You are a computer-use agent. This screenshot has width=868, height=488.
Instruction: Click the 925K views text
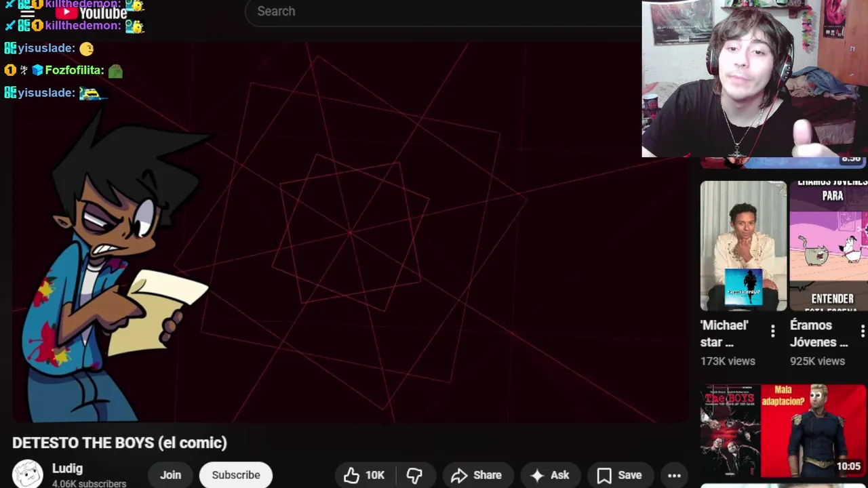click(x=817, y=361)
